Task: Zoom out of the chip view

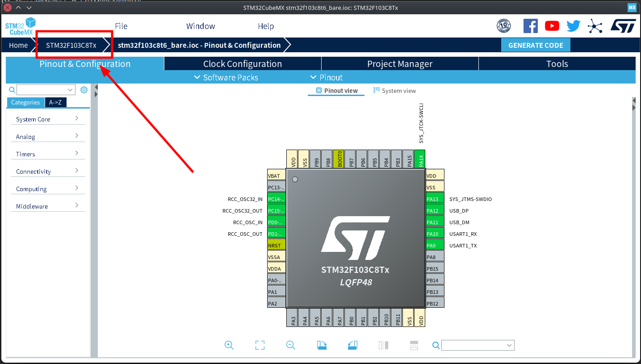Action: click(291, 345)
